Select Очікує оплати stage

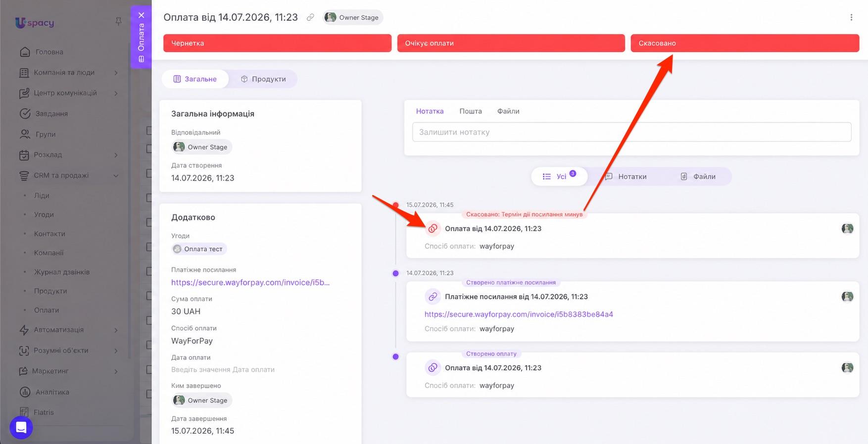coord(511,43)
